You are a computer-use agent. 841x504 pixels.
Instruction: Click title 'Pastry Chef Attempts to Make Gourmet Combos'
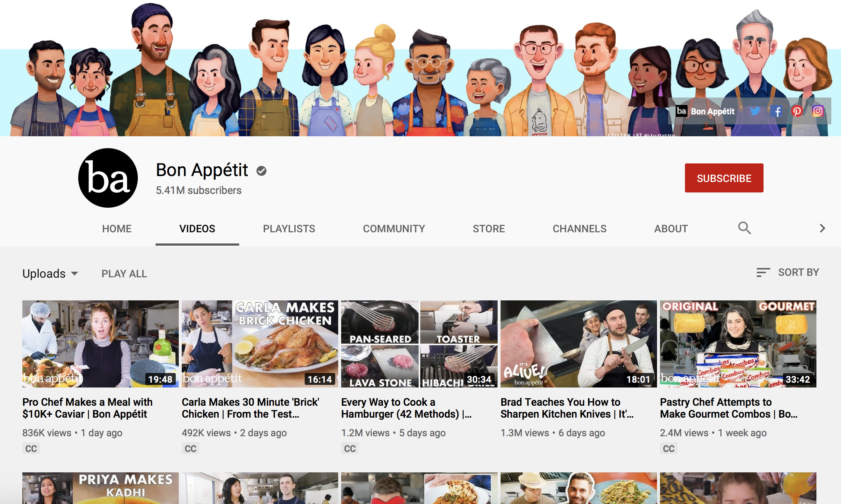tap(729, 408)
